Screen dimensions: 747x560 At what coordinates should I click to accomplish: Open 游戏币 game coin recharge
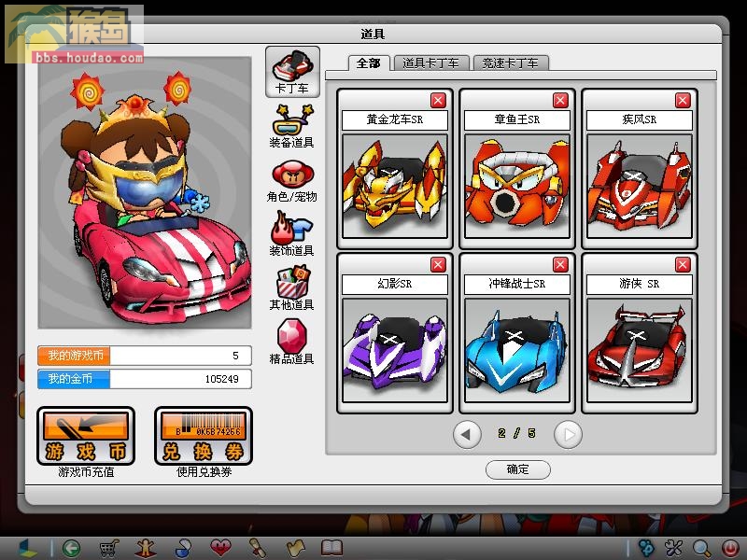86,436
